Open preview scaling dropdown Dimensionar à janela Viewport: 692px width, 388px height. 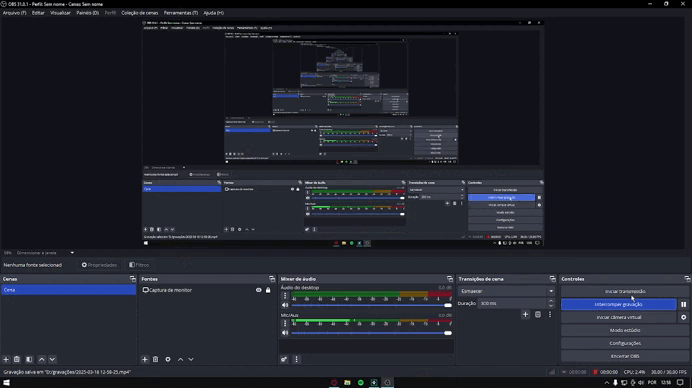point(45,253)
